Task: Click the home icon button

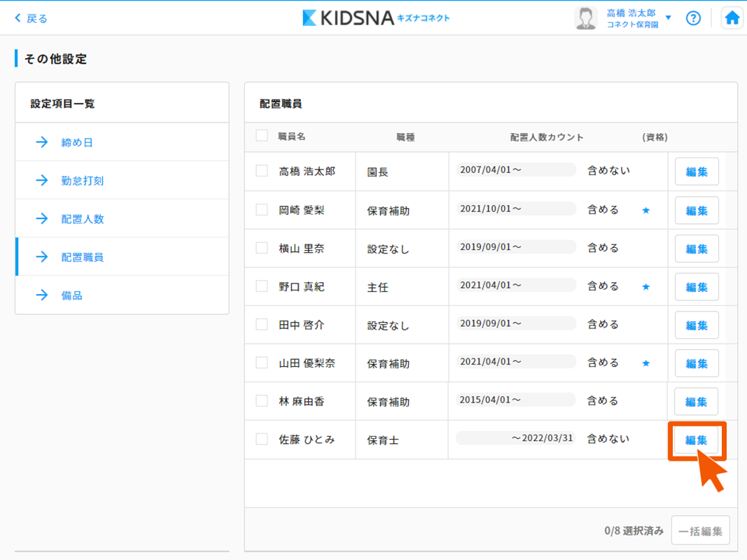Action: pos(732,18)
